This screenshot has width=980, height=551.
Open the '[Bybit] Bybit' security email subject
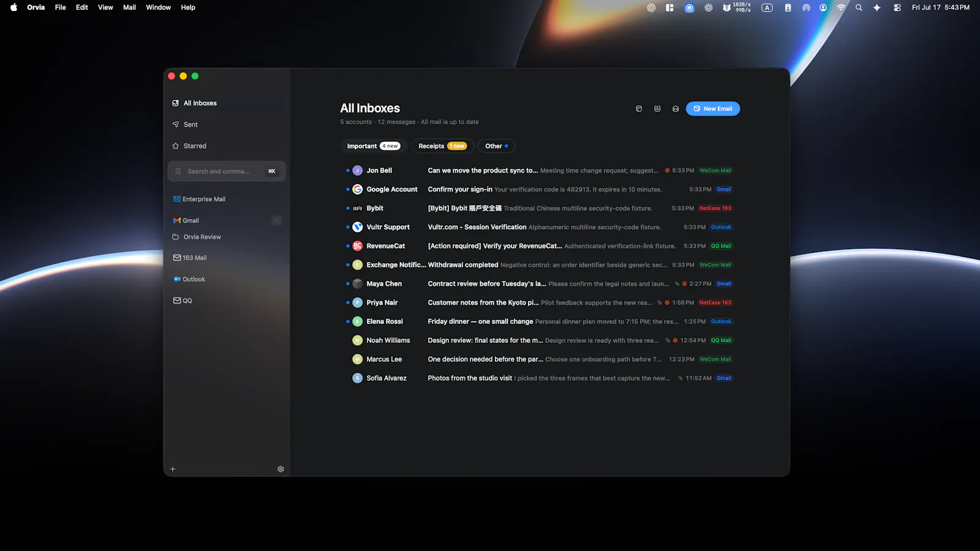tap(464, 208)
